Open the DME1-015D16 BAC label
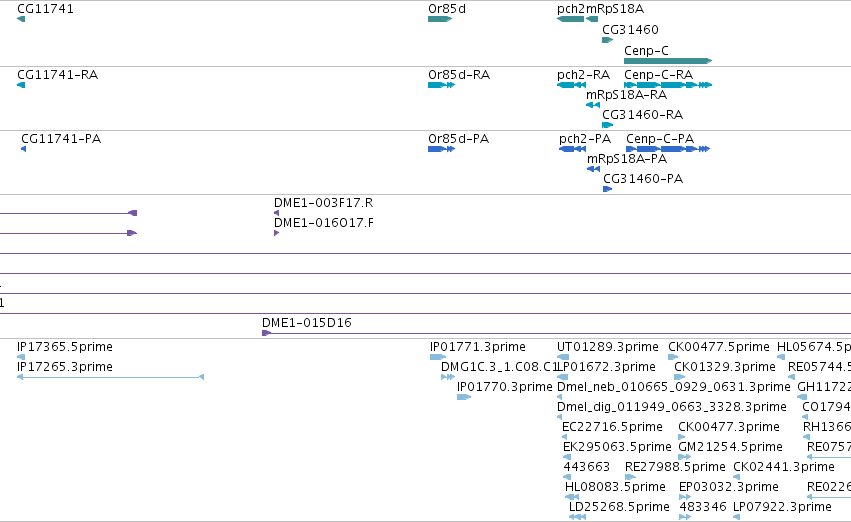The image size is (851, 522). click(x=307, y=323)
